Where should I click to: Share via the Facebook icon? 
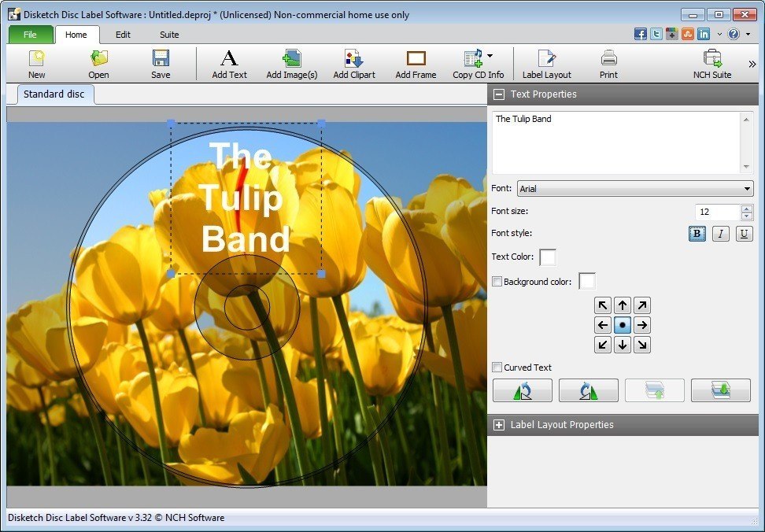click(x=640, y=34)
